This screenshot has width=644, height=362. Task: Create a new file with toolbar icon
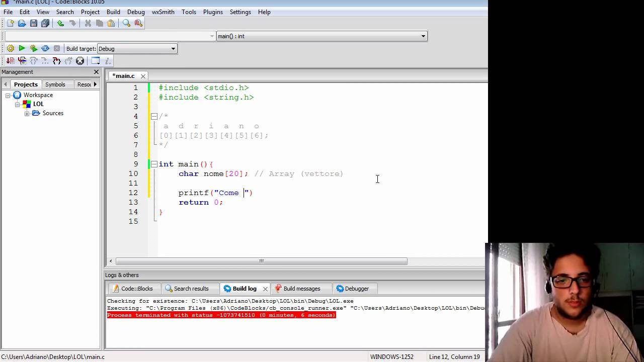point(10,23)
